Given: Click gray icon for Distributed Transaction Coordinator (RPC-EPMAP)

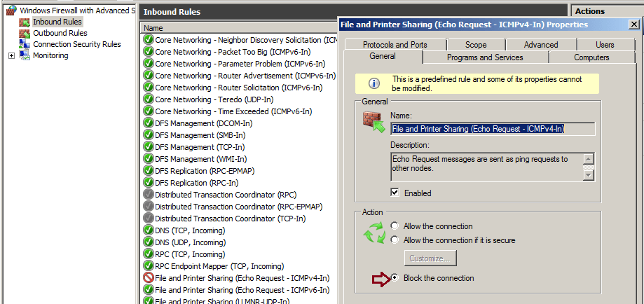Looking at the screenshot, I should click(149, 207).
